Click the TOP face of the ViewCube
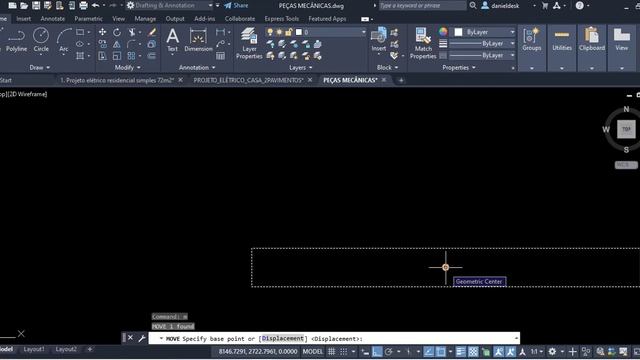The image size is (640, 360). pos(626,129)
